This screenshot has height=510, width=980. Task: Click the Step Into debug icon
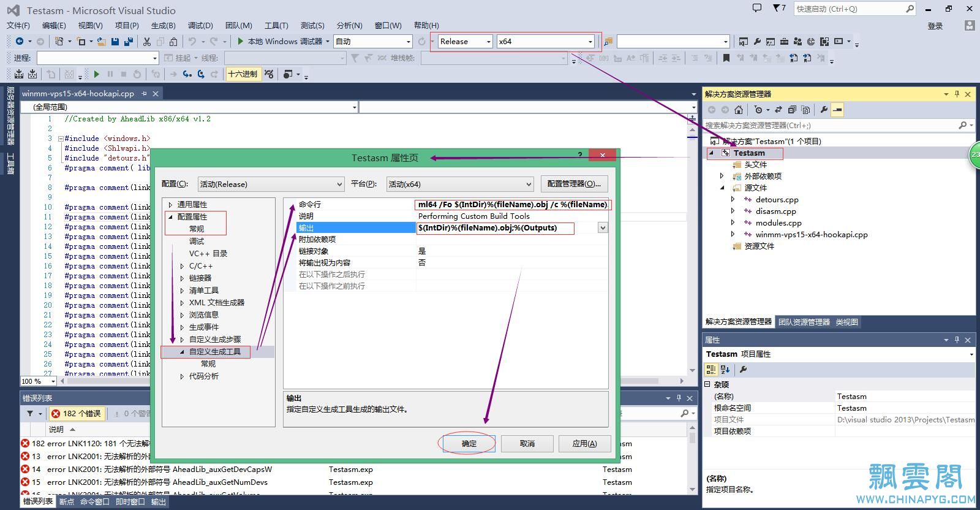pos(187,74)
